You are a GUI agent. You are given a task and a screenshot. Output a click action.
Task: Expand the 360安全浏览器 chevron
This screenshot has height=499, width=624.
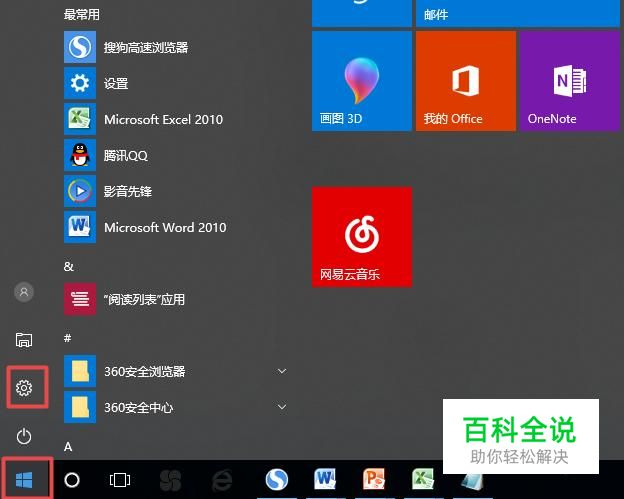[x=282, y=371]
